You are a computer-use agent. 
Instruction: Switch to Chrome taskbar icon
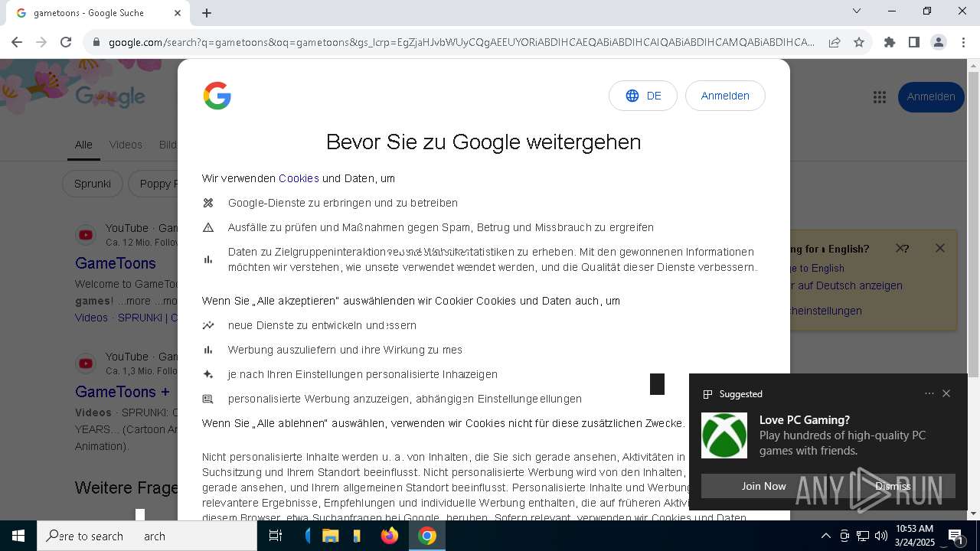(427, 536)
